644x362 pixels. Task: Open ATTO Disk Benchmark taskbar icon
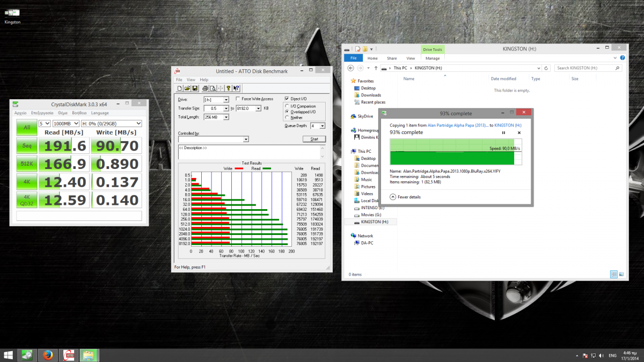pyautogui.click(x=68, y=355)
